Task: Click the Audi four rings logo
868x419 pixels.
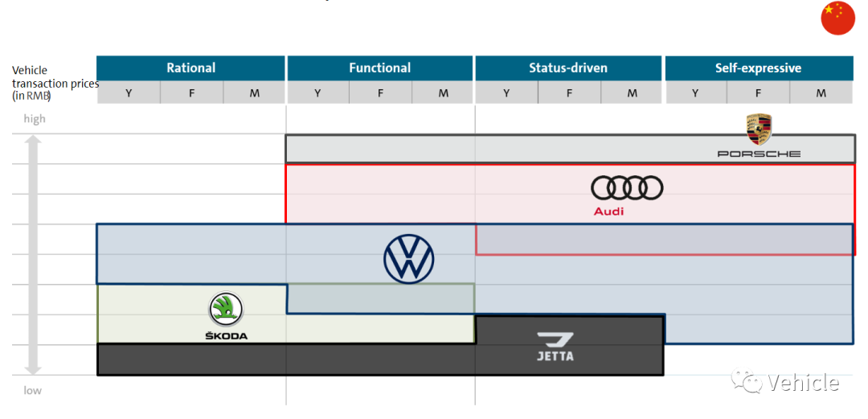Action: point(627,188)
